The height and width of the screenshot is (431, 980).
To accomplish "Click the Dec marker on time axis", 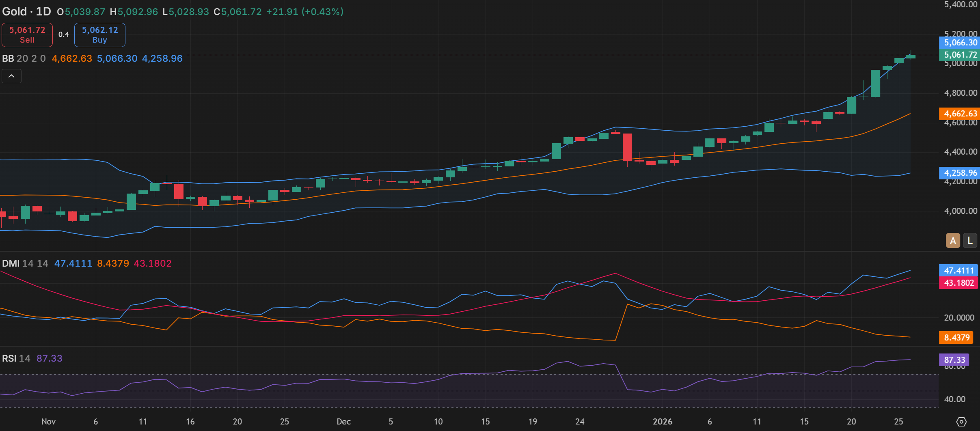I will point(343,422).
